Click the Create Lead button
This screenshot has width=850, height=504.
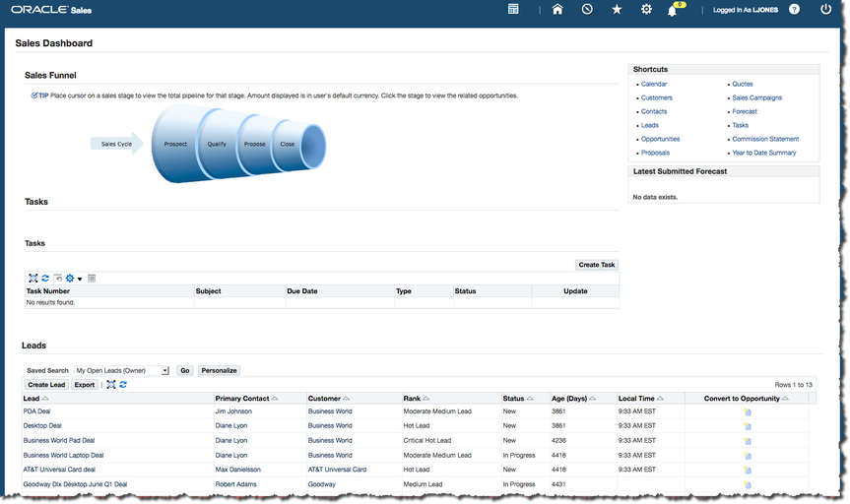click(x=46, y=385)
